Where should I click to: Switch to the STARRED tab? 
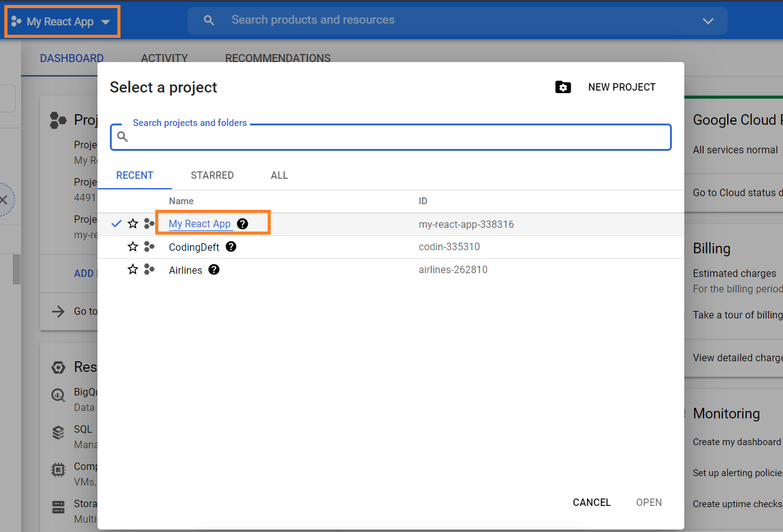(x=212, y=175)
